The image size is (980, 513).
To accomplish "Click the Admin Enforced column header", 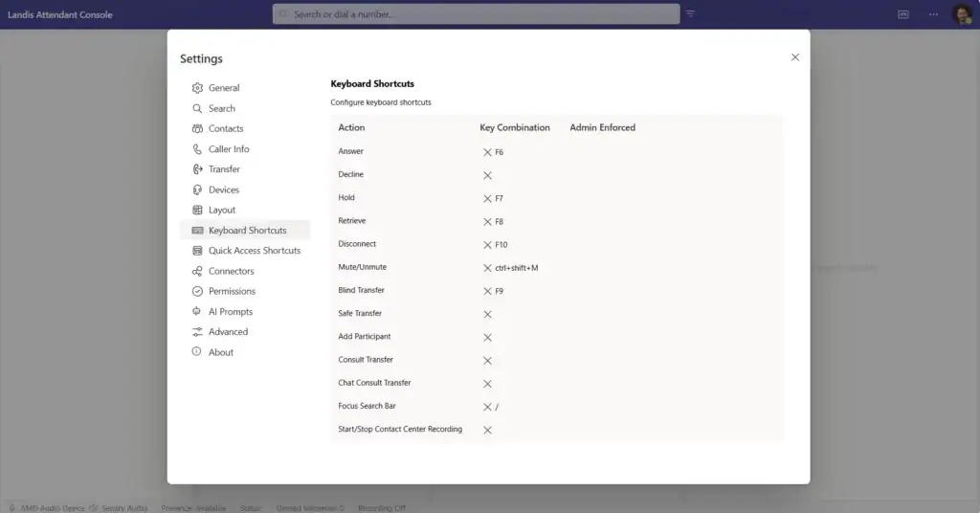I will tap(603, 127).
